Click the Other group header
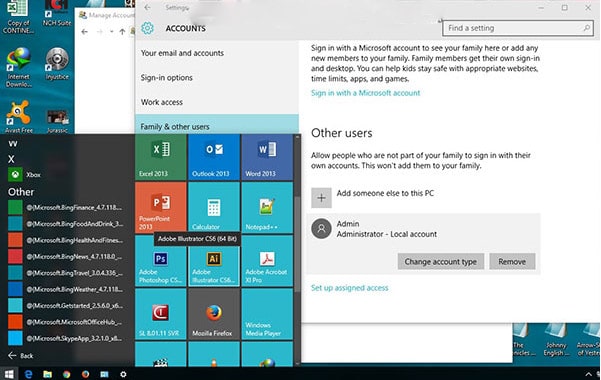This screenshot has width=601, height=380. 21,192
